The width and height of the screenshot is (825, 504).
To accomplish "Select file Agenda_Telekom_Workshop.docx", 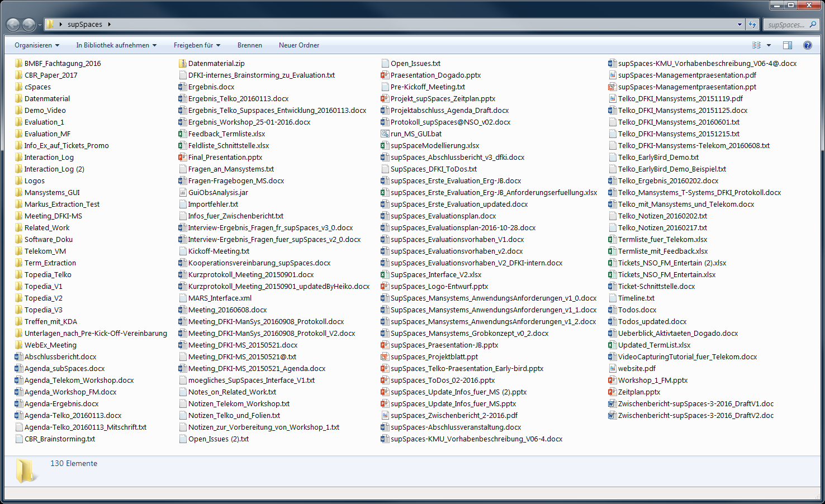I will coord(75,381).
